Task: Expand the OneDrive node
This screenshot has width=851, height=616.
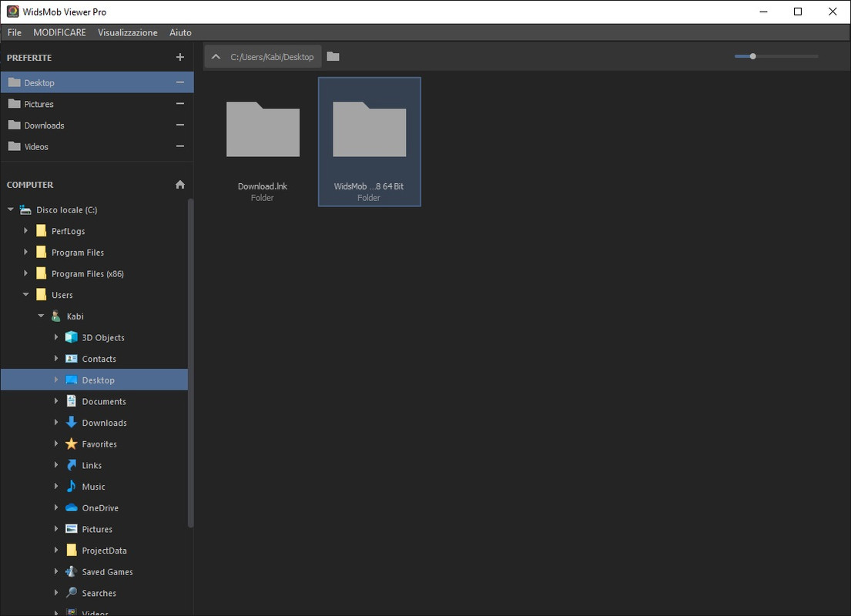Action: point(56,507)
